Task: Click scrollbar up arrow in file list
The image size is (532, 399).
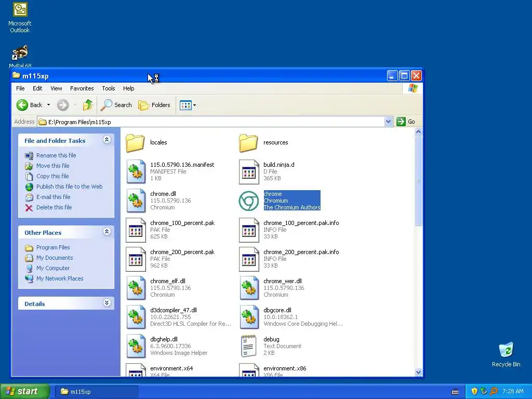Action: pos(418,131)
